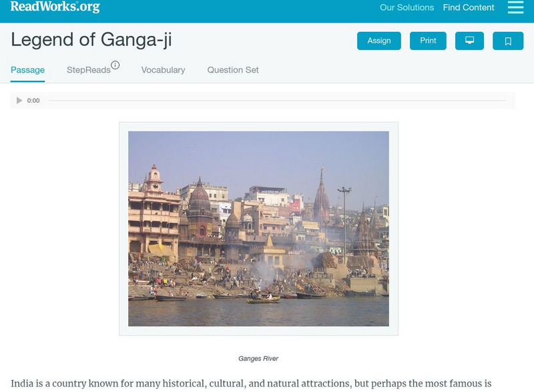Screen dimensions: 534x392
Task: Click the projector display mode icon
Action: pyautogui.click(x=469, y=41)
